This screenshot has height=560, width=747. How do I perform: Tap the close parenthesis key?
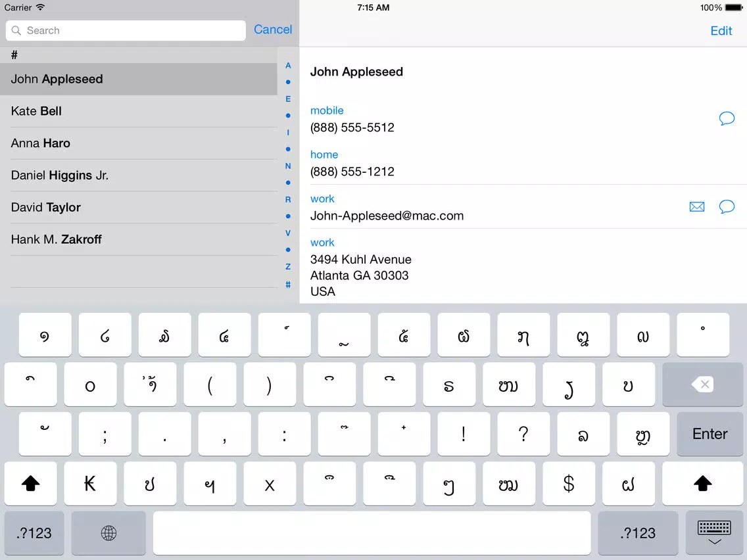(269, 385)
